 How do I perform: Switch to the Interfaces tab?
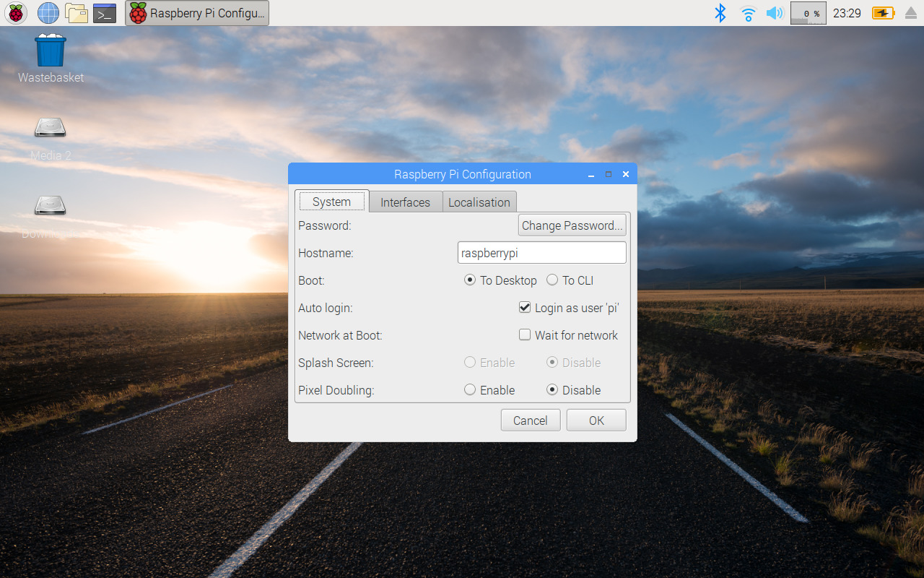click(405, 202)
